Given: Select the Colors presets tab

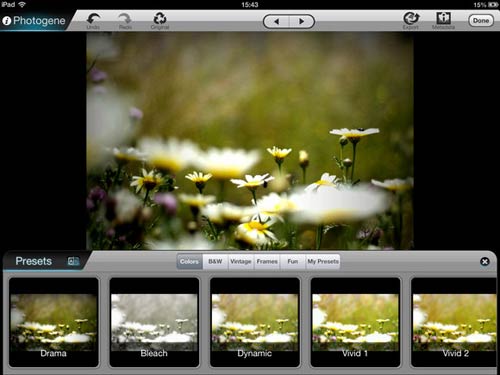Looking at the screenshot, I should coord(189,261).
